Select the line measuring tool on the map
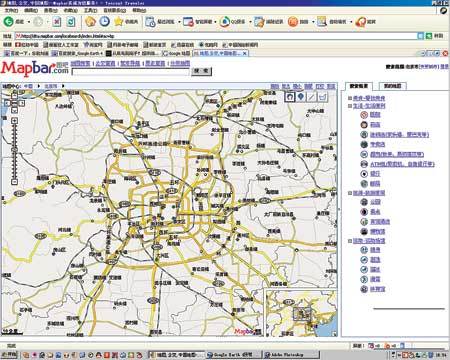 pos(311,97)
